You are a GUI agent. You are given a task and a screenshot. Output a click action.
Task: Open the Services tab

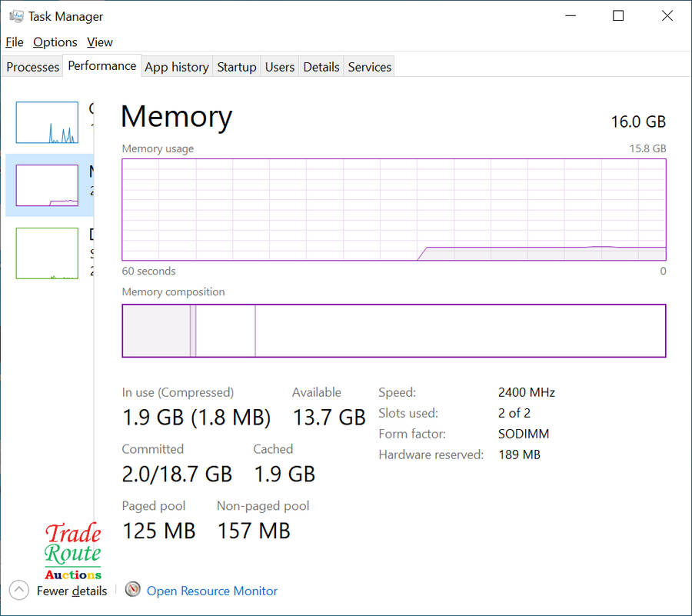[370, 67]
